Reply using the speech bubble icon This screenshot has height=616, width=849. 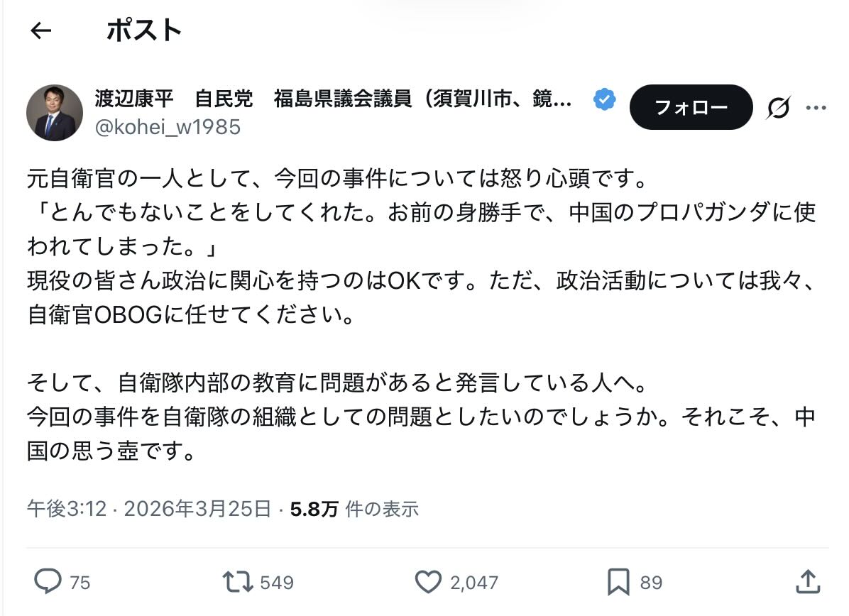click(48, 582)
